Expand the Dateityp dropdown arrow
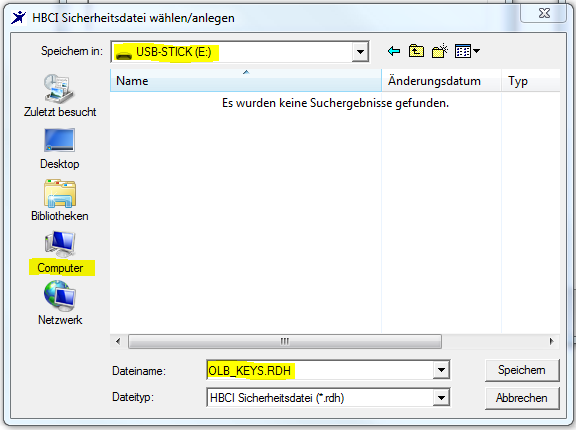This screenshot has height=430, width=576. click(441, 398)
